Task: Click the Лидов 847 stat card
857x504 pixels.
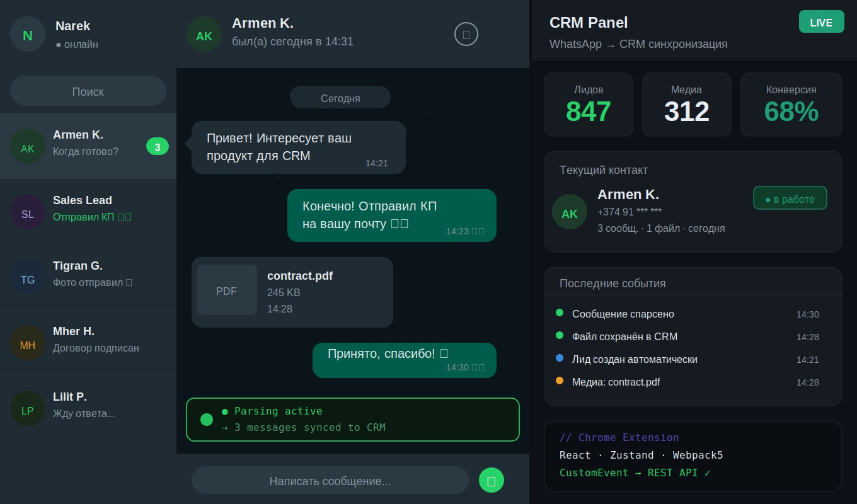Action: point(589,105)
